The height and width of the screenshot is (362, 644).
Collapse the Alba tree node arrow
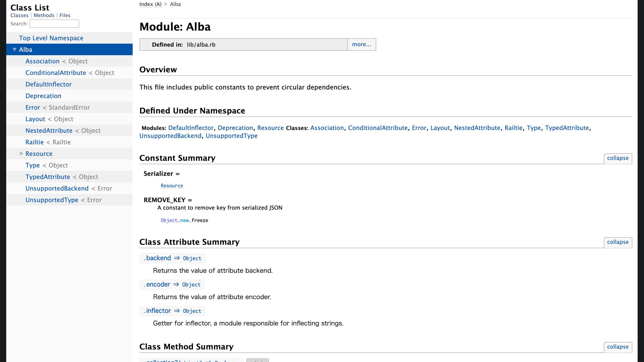[14, 50]
